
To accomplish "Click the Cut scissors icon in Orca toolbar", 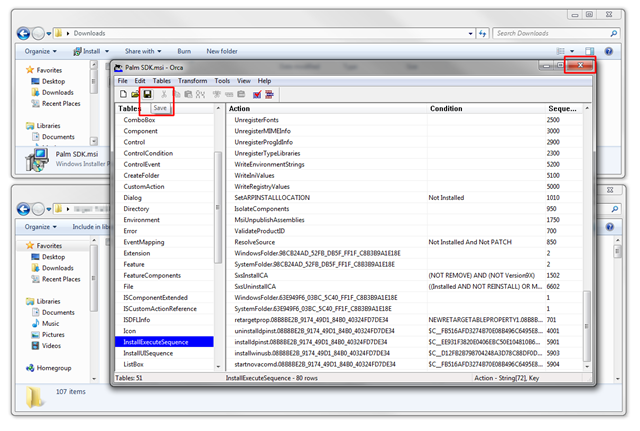I will [x=164, y=94].
